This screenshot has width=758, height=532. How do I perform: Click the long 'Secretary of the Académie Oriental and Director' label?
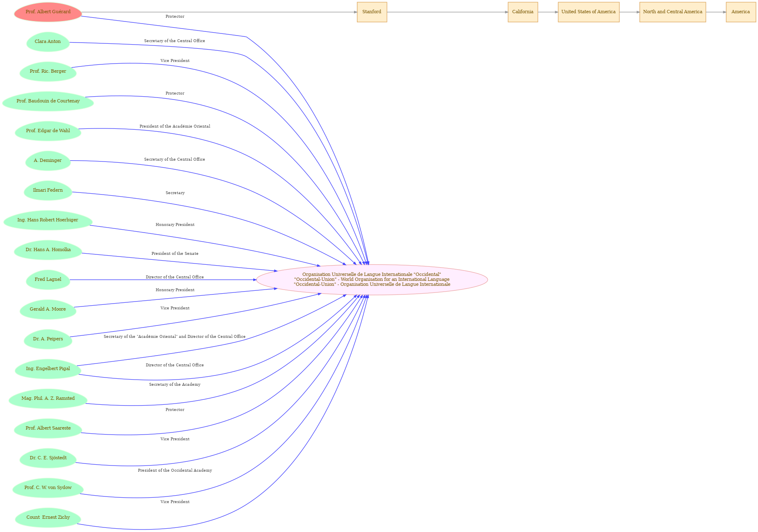[x=174, y=337]
